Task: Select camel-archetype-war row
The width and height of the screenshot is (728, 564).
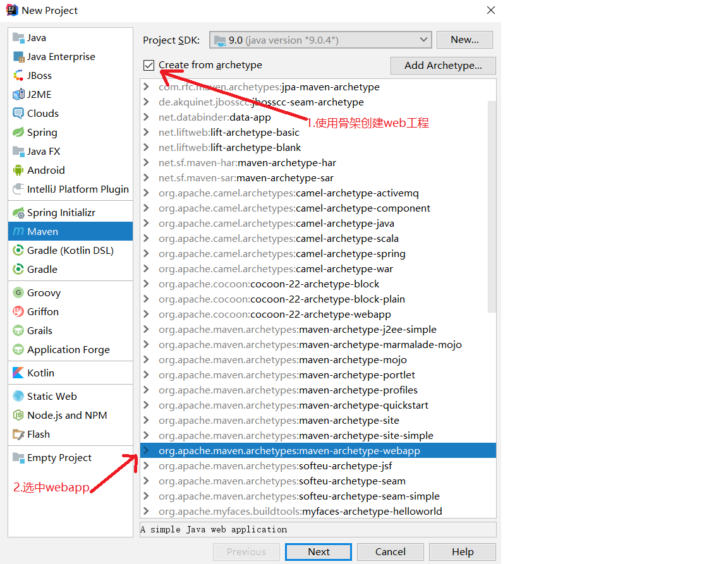Action: coord(318,269)
